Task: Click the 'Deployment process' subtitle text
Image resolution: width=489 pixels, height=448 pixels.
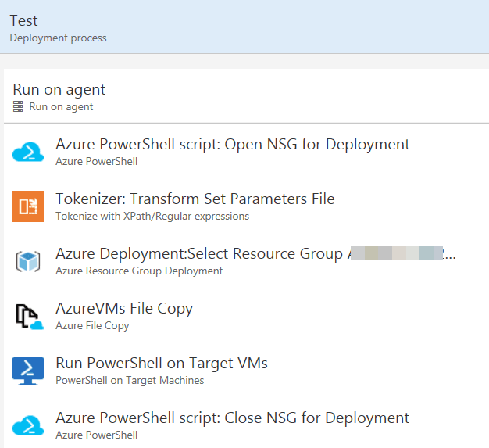Action: click(58, 38)
